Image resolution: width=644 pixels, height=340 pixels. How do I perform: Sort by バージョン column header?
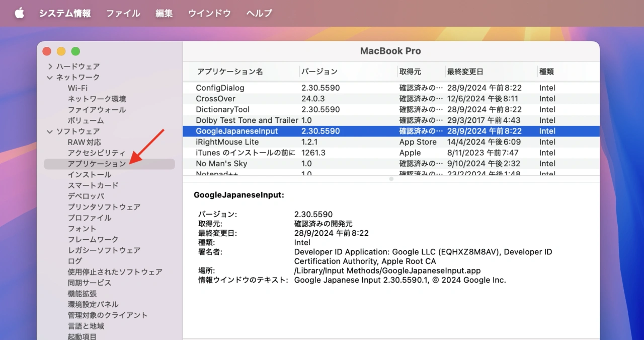pyautogui.click(x=319, y=72)
